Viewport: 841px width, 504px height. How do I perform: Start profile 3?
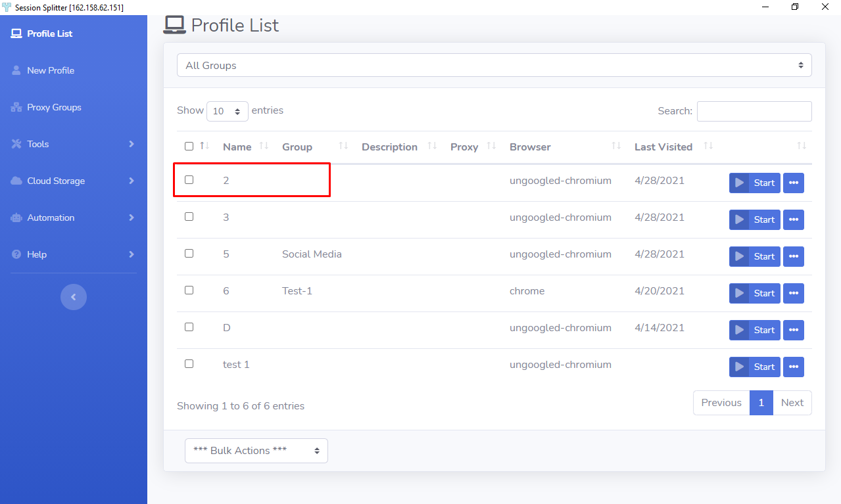coord(755,219)
